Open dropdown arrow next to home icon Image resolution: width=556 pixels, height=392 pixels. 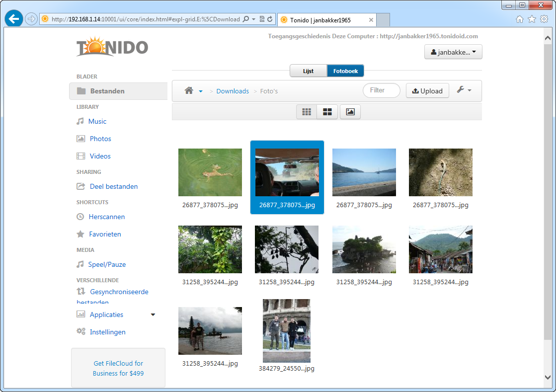pos(201,91)
